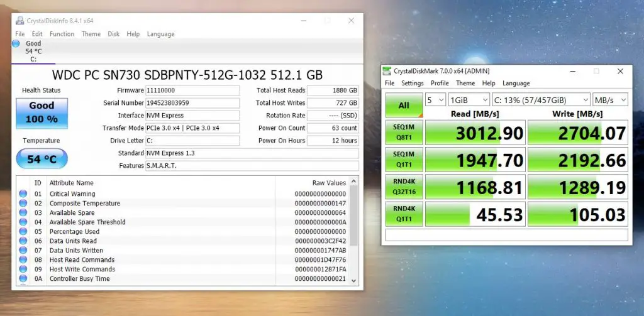Viewport: 644px width, 316px height.
Task: Click the status orb for Percentage Used
Action: pos(23,231)
